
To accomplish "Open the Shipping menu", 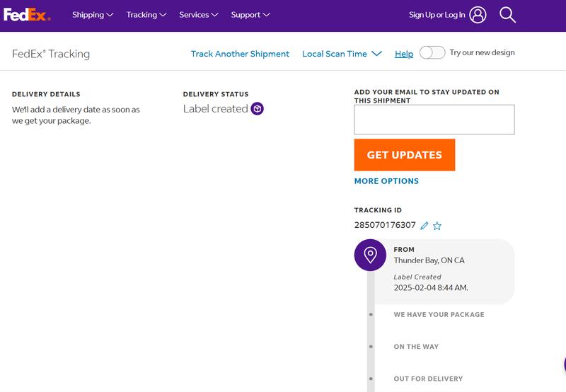I will [93, 15].
